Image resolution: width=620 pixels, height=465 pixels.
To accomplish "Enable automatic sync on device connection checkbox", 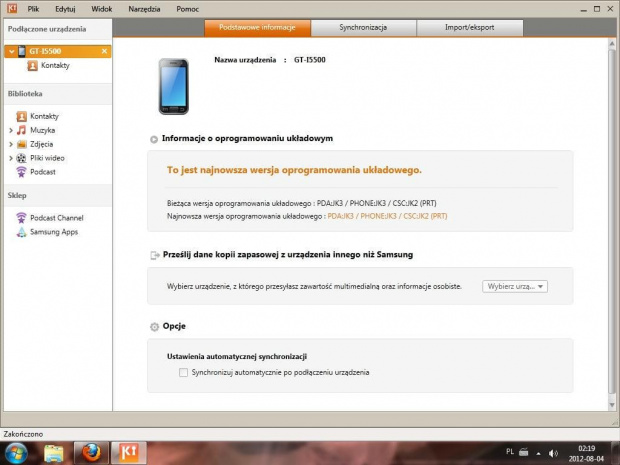I will click(x=183, y=372).
